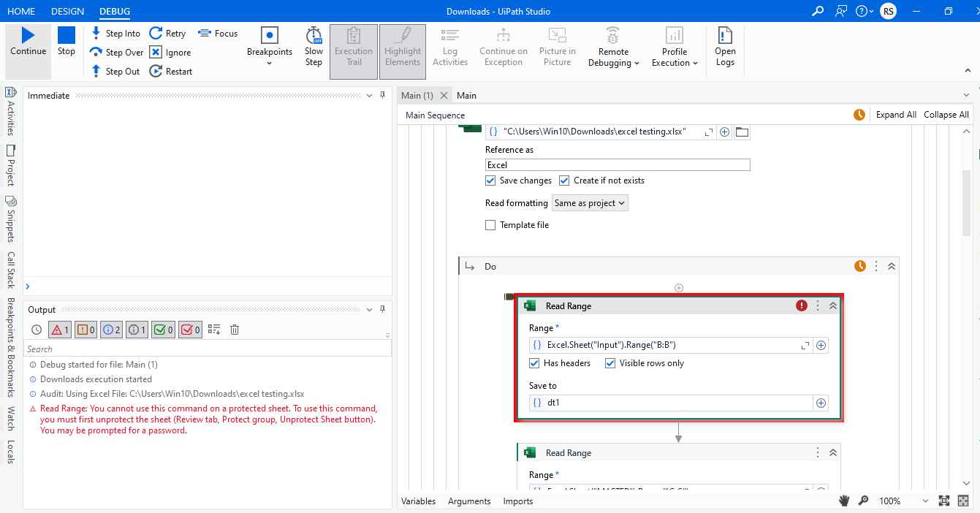
Task: Open Watch side panel
Action: tap(11, 419)
